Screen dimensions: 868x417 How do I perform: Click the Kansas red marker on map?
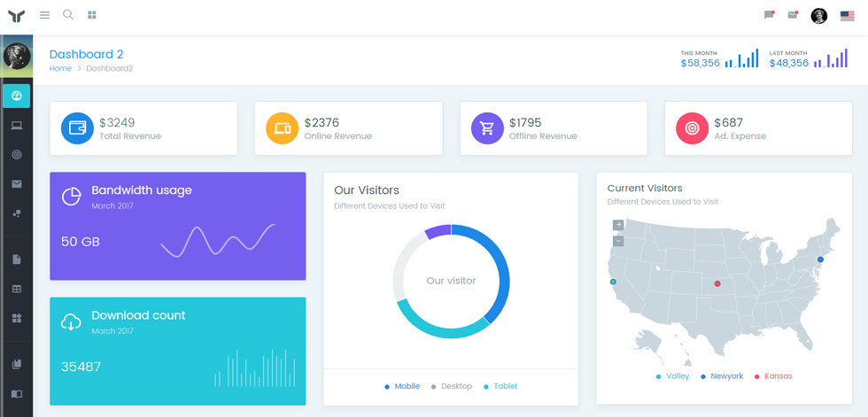click(x=717, y=283)
